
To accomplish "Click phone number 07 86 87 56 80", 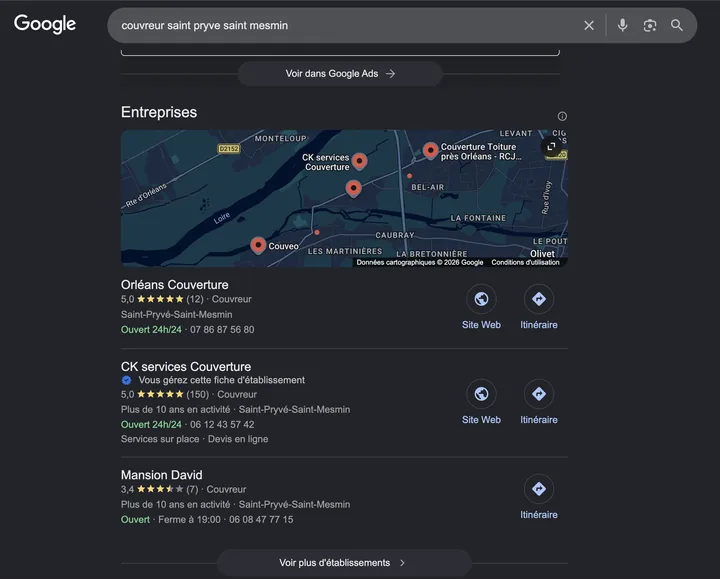I will [222, 330].
